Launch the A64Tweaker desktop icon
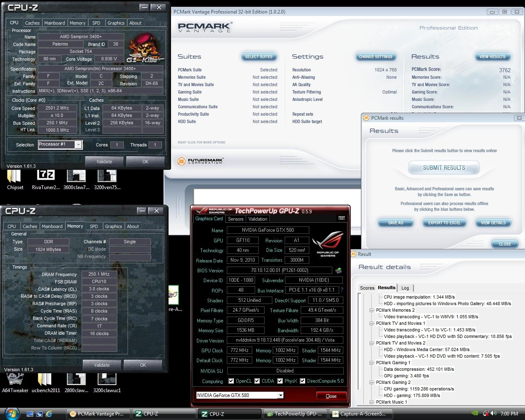Viewport: 525px width, 420px height. (15, 383)
